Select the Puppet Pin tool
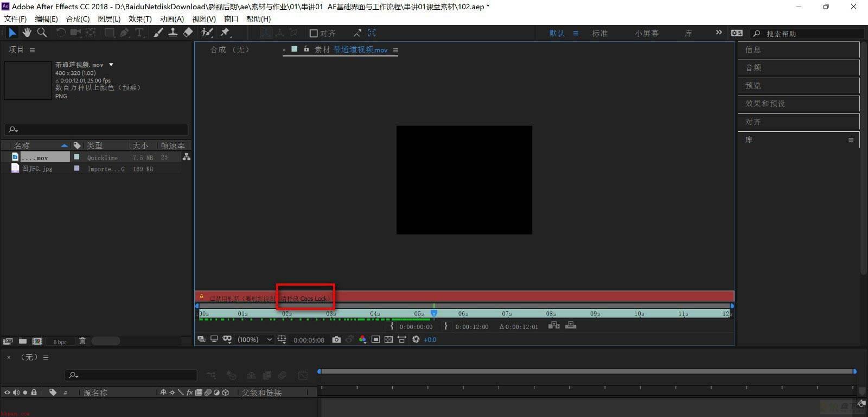The width and height of the screenshot is (868, 417). click(225, 33)
